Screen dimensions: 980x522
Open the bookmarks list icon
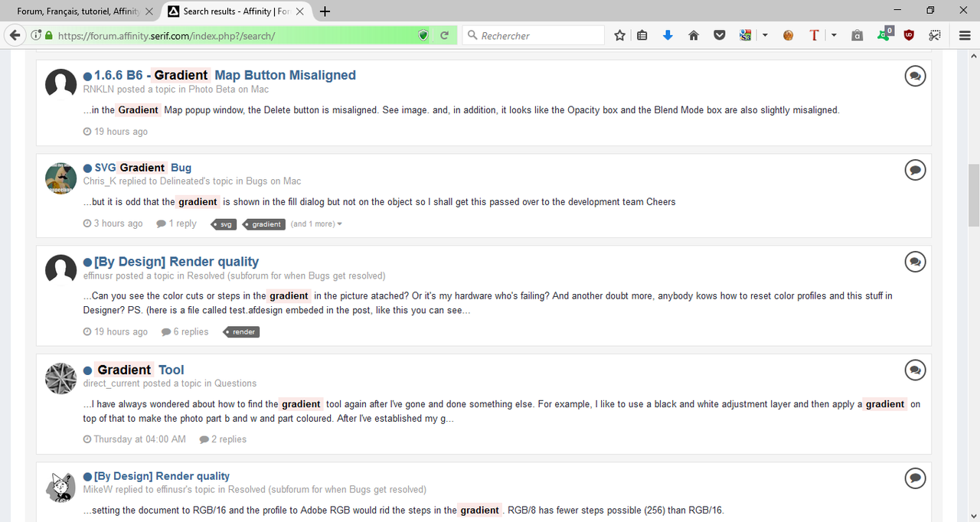pyautogui.click(x=642, y=35)
